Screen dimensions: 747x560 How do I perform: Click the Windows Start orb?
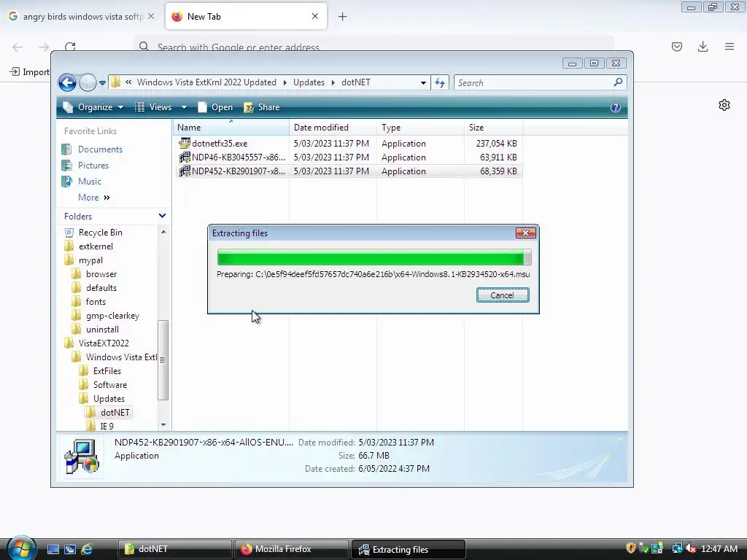(21, 548)
